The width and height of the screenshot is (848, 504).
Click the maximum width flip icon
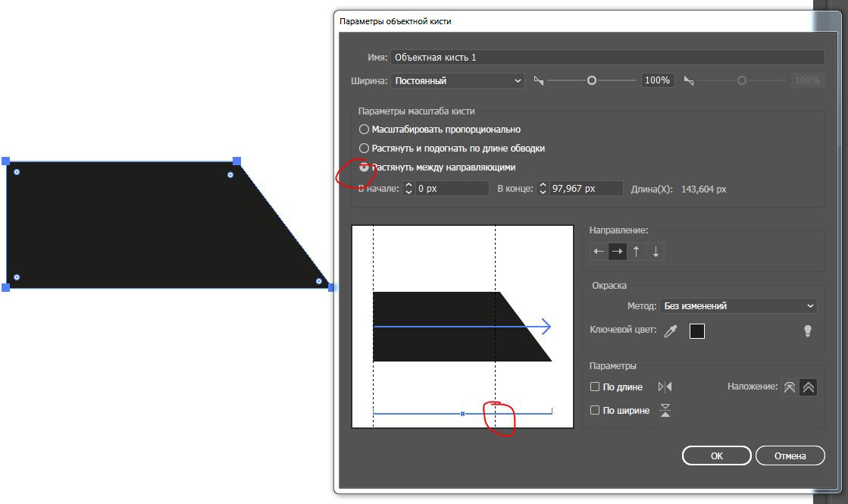[688, 80]
